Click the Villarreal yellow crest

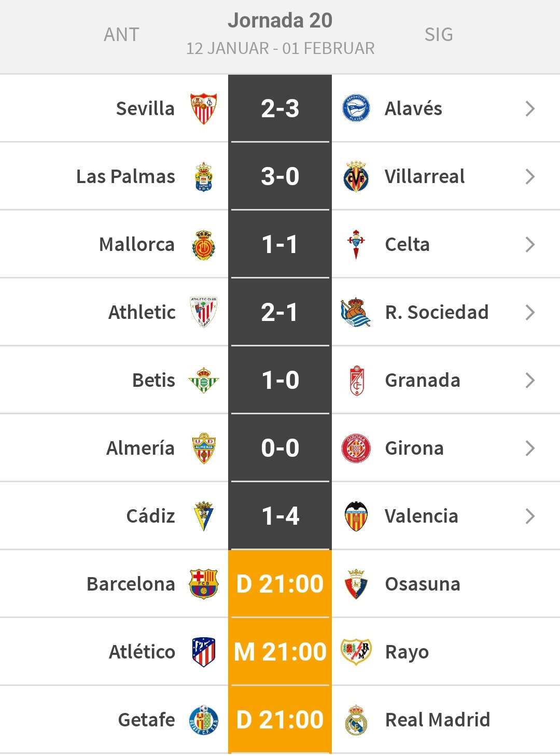pyautogui.click(x=356, y=176)
